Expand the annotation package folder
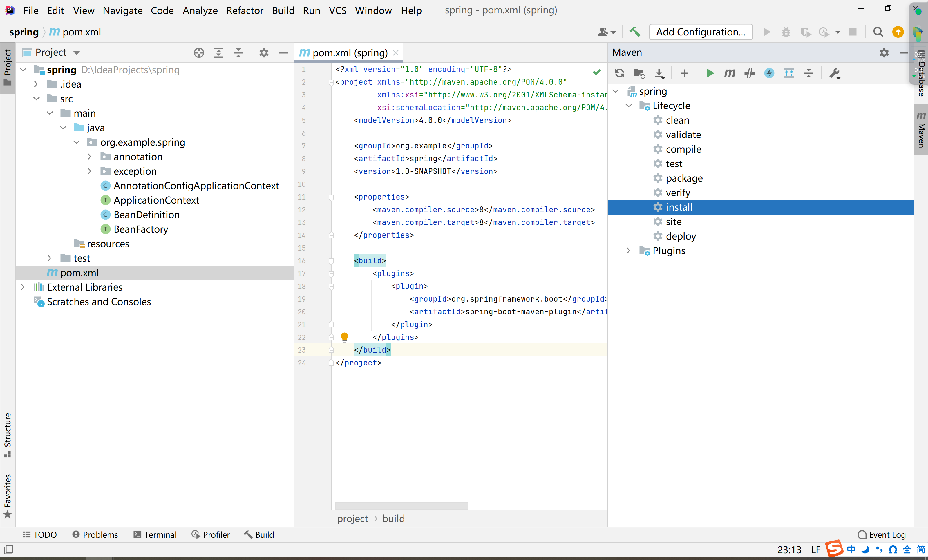The image size is (928, 560). point(89,157)
